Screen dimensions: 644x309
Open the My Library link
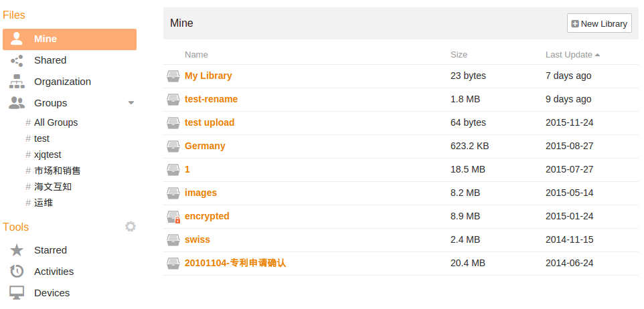(208, 76)
